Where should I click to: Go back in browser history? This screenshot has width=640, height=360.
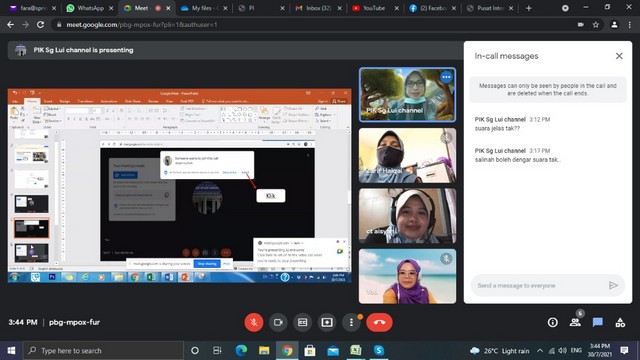(11, 24)
